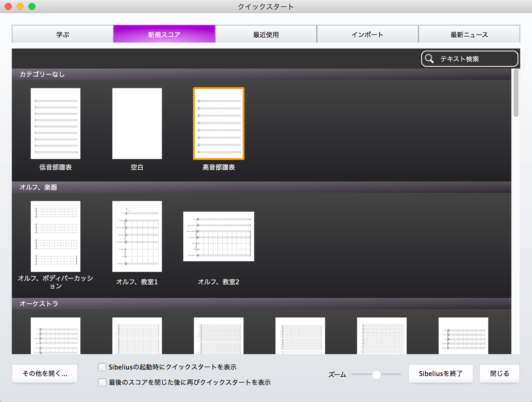Go to the インポート tab
The height and width of the screenshot is (402, 532).
(367, 34)
